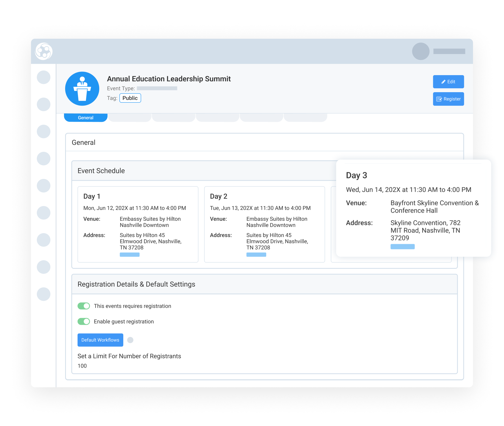Click the app logo in top-left header
This screenshot has width=504, height=426.
tap(44, 51)
